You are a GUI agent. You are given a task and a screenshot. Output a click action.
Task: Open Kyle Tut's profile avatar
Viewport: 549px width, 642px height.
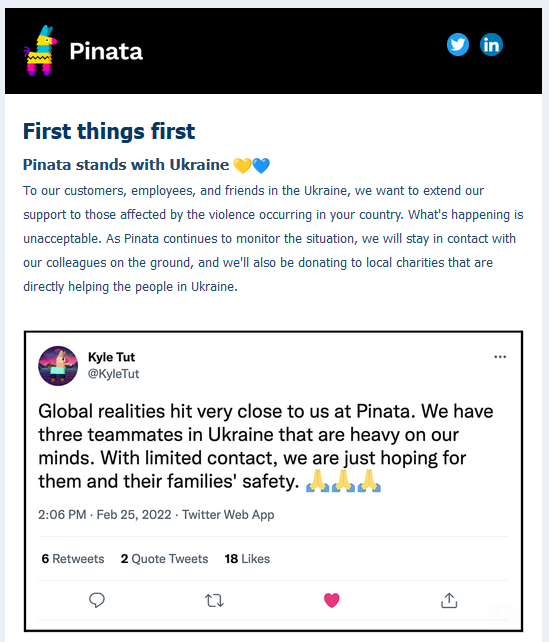tap(58, 366)
